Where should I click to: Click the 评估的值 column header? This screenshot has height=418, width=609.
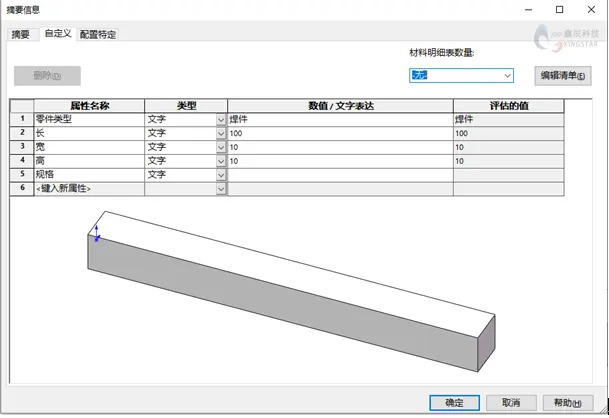[509, 106]
